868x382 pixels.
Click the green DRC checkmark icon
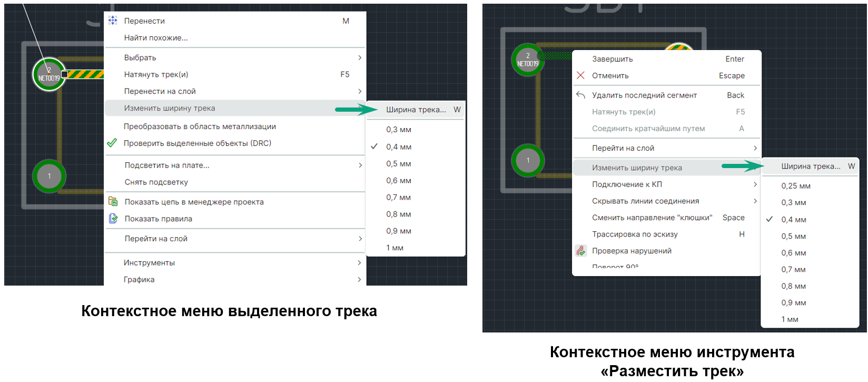point(112,143)
